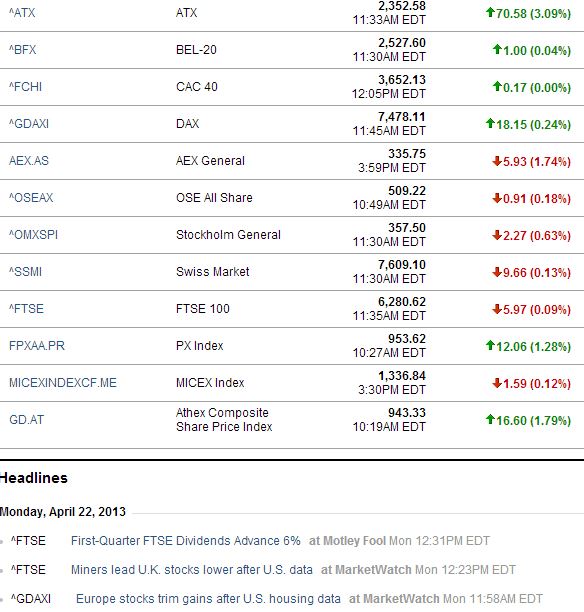
Task: Open the ^BFX ticker symbol
Action: (22, 50)
